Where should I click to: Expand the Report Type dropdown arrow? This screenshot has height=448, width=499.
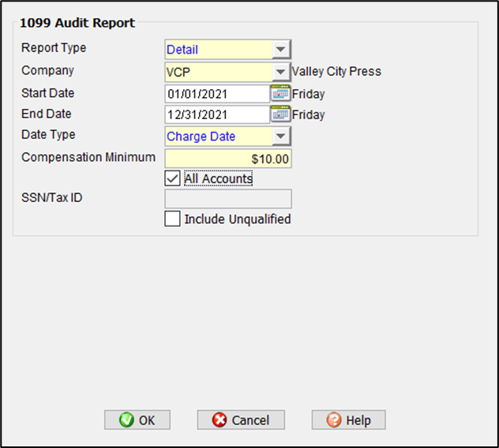(282, 50)
